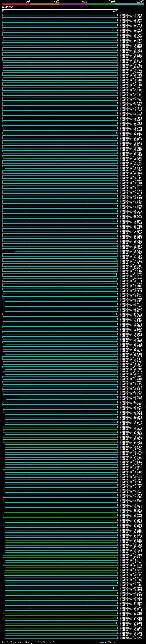The width and height of the screenshot is (146, 644).
Task: Open hit UniRef100_Q9MB57
Action: pyautogui.click(x=131, y=20)
